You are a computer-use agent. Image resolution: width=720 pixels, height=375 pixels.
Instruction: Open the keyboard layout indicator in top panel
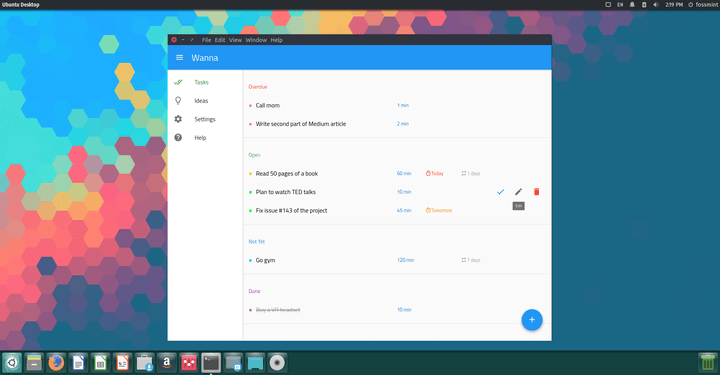pyautogui.click(x=620, y=5)
